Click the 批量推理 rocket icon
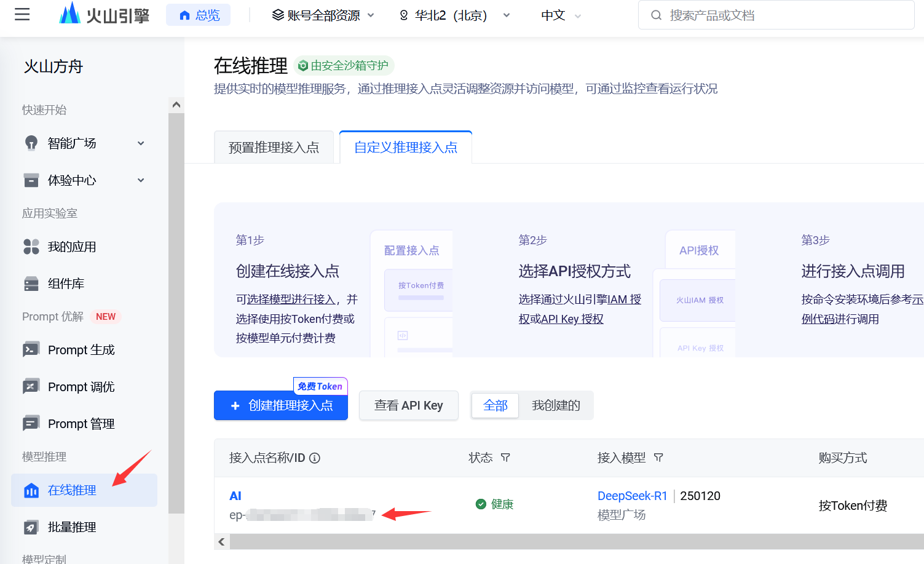 pos(31,527)
